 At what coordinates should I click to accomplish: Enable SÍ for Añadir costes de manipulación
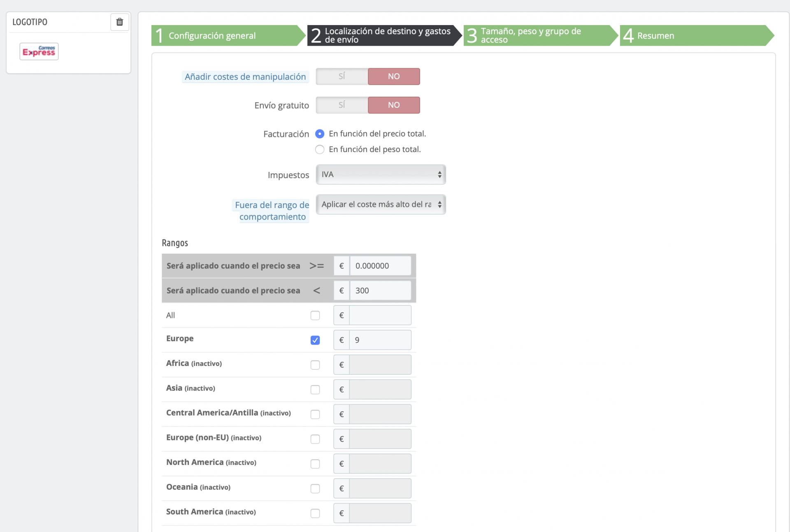pyautogui.click(x=342, y=76)
